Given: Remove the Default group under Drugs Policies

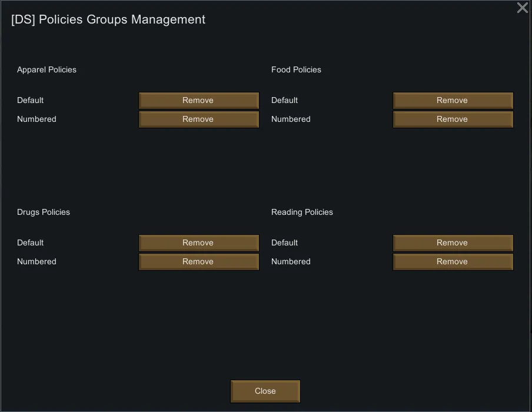Looking at the screenshot, I should 198,243.
